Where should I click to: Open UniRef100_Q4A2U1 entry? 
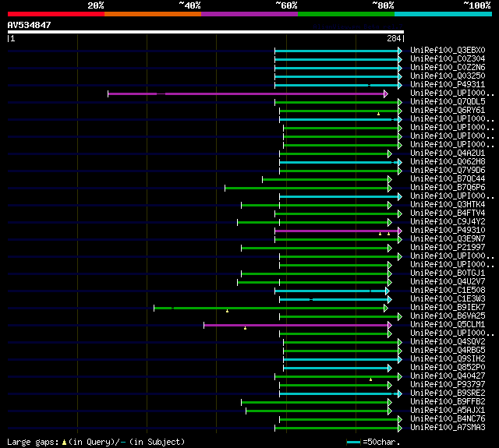(448, 153)
